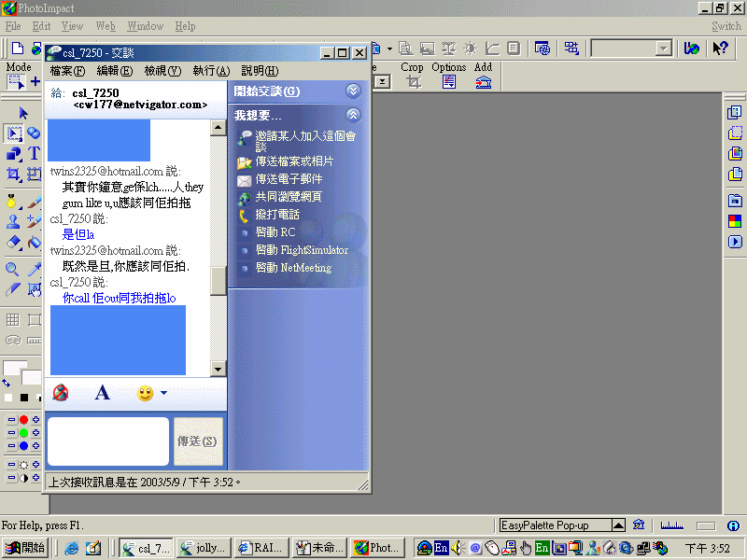Click the 傳送(S) send button
The image size is (747, 560).
198,441
